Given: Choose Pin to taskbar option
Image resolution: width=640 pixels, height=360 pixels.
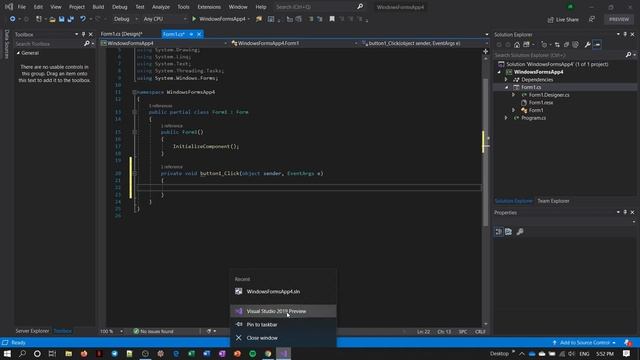Looking at the screenshot, I should 283,324.
